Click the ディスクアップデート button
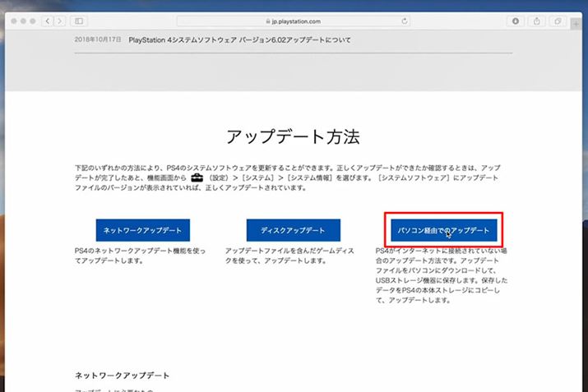This screenshot has height=392, width=588. tap(294, 231)
